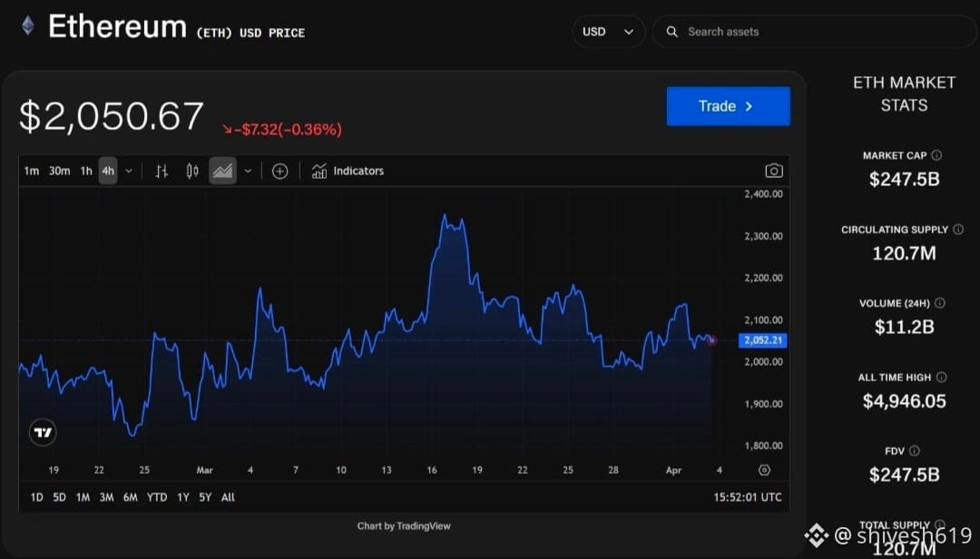Click the blue Trade button

[728, 106]
